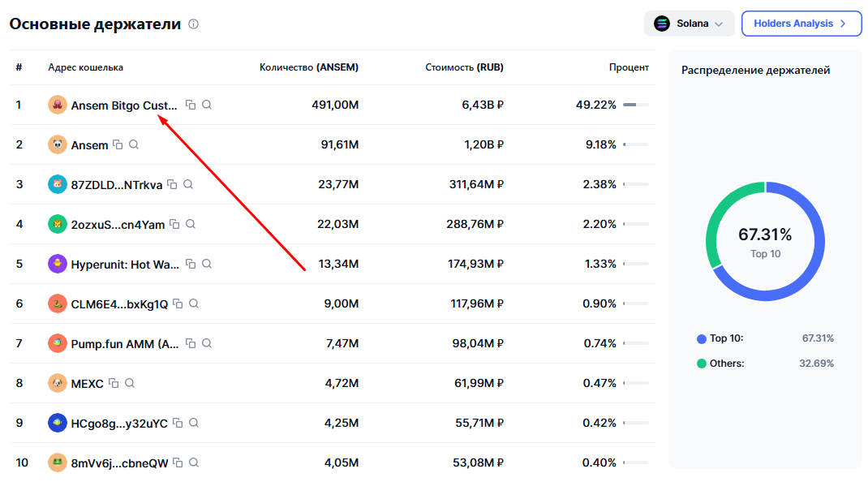Click the Top 10 donut chart
This screenshot has height=482, width=868.
tap(765, 242)
